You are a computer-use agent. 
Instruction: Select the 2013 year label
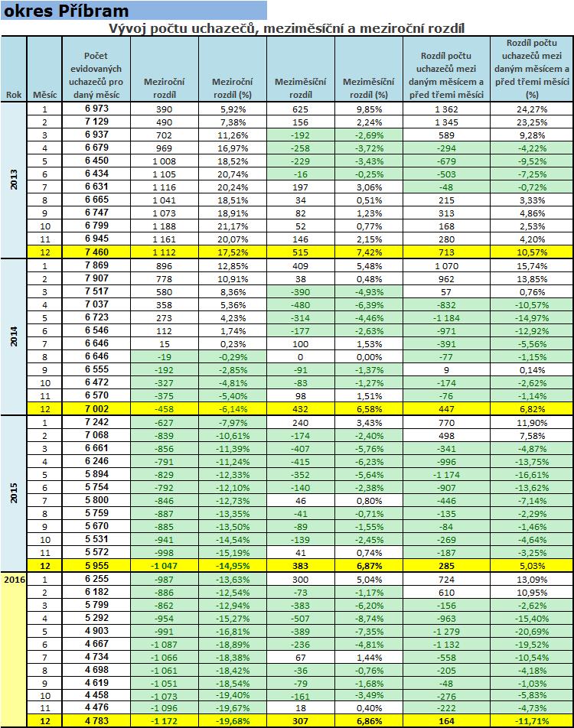14,179
